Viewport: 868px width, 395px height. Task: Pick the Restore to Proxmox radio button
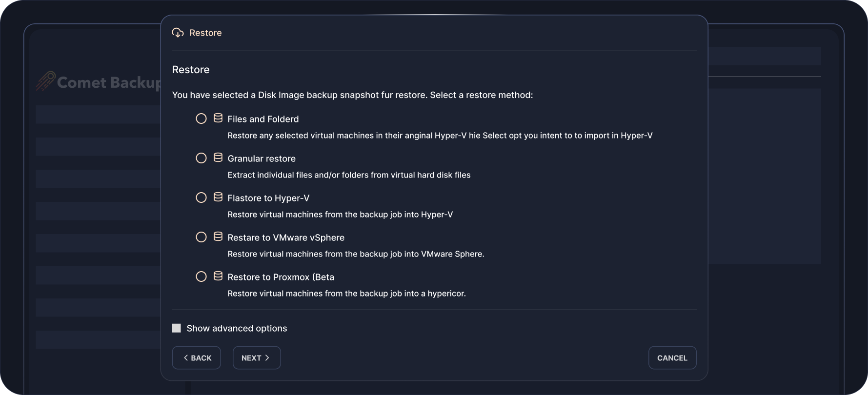pyautogui.click(x=201, y=276)
